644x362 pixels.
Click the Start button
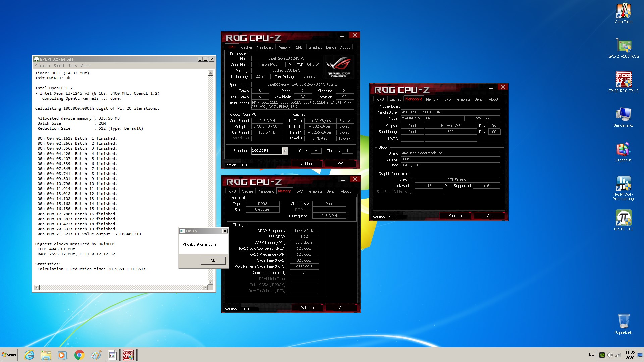[9, 355]
